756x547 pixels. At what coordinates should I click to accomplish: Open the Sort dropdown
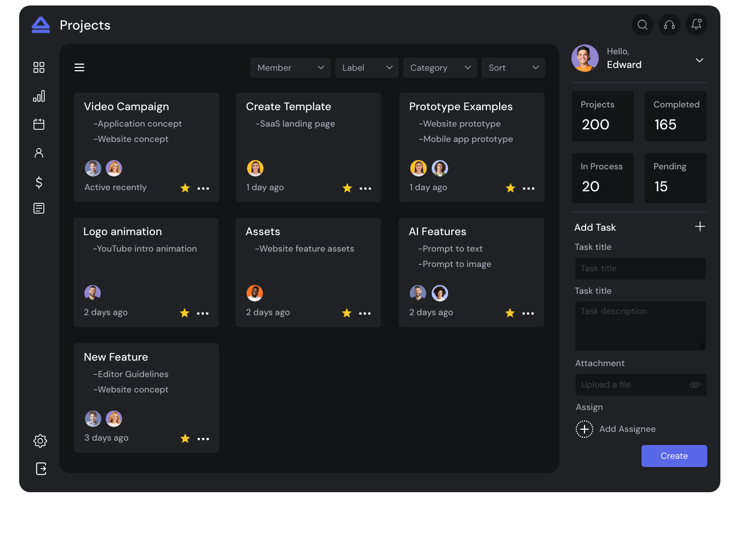[x=513, y=68]
